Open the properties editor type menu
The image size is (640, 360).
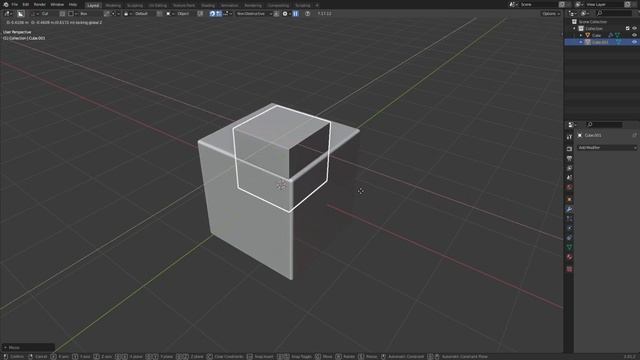click(x=573, y=124)
